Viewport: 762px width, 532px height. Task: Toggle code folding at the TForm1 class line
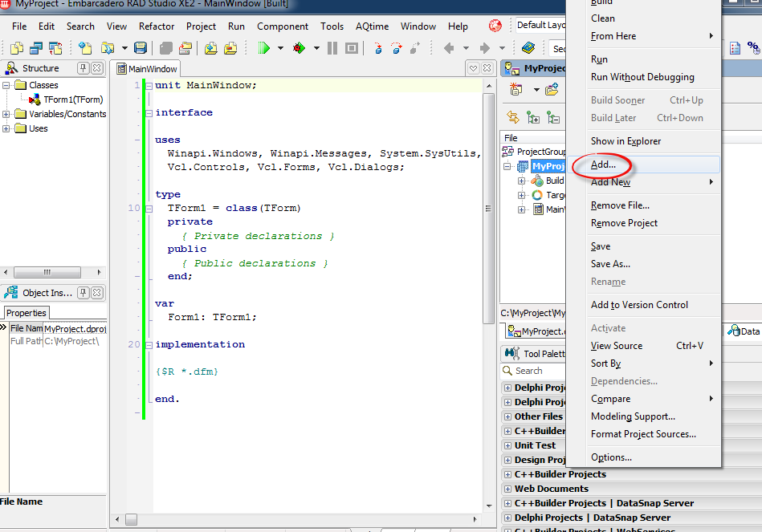pyautogui.click(x=149, y=209)
